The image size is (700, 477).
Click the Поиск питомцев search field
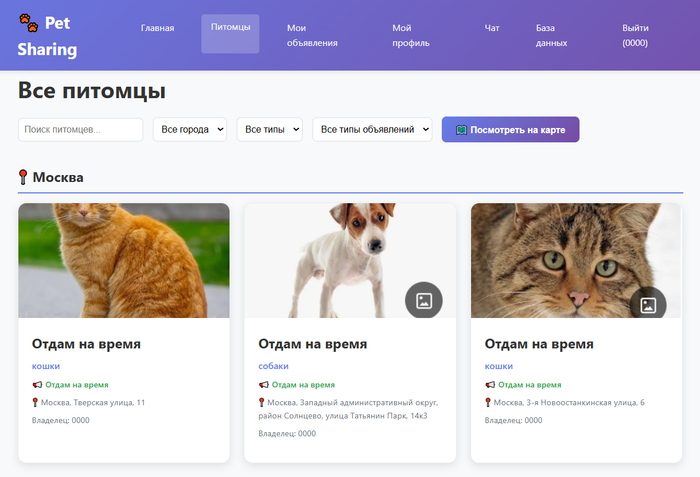coord(80,130)
